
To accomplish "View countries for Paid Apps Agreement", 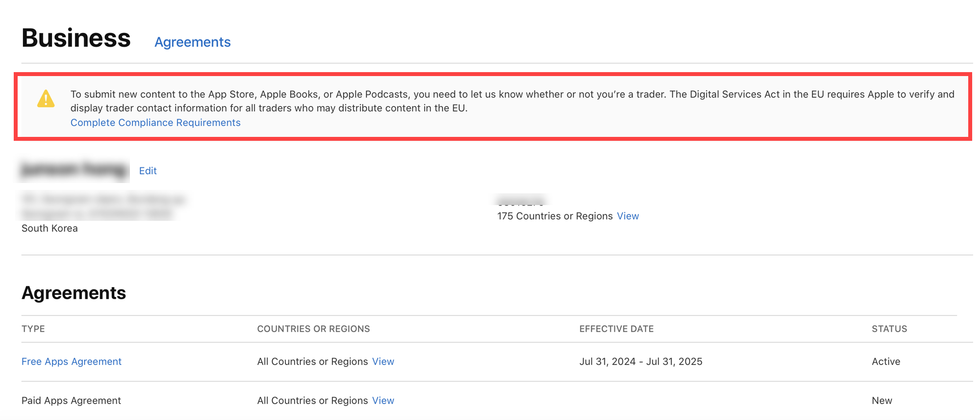I will (383, 401).
